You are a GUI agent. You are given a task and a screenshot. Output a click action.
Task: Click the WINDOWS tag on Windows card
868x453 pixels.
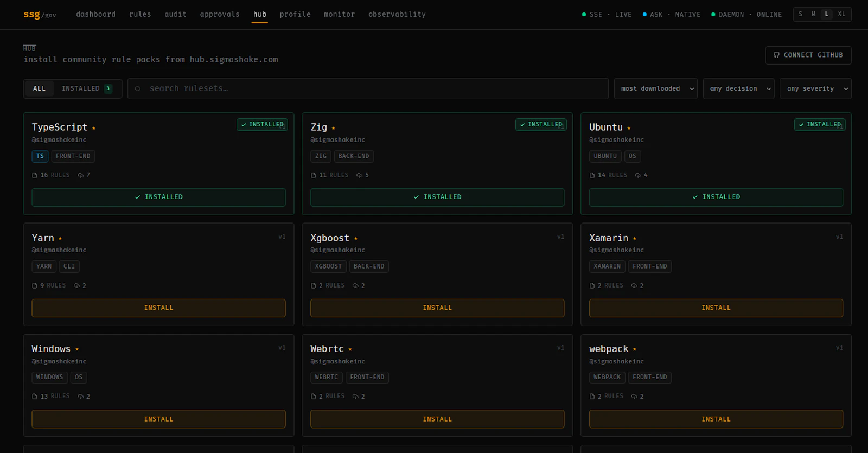pos(49,378)
